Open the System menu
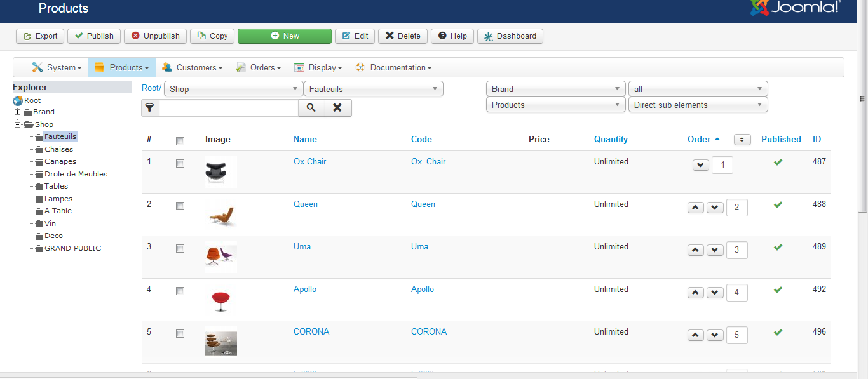Image resolution: width=868 pixels, height=379 pixels. [57, 67]
